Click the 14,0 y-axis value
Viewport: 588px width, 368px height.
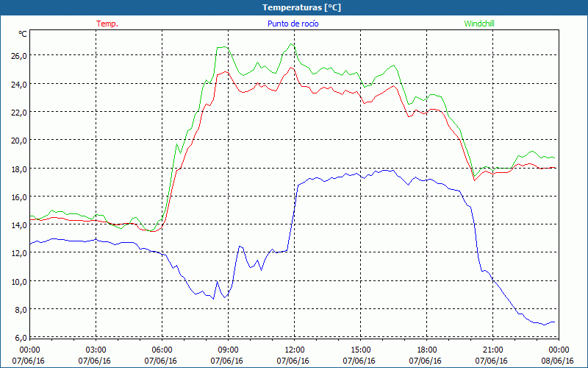point(19,225)
